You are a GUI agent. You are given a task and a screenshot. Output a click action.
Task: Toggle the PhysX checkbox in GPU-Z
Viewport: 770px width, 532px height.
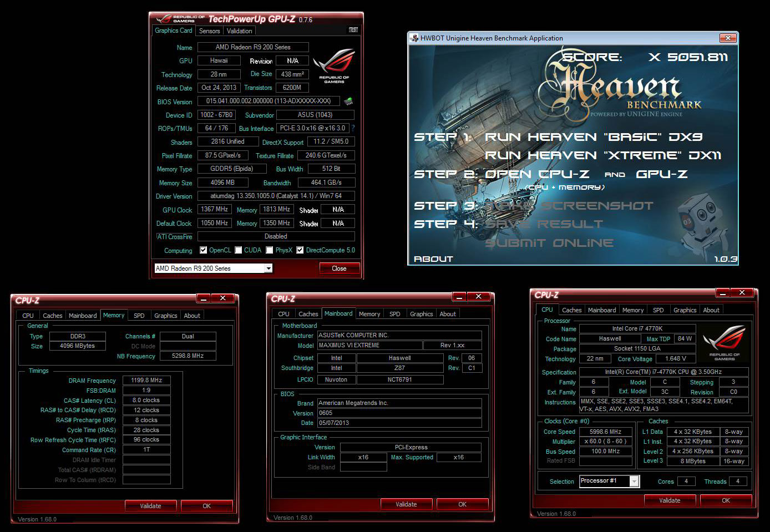coord(270,250)
